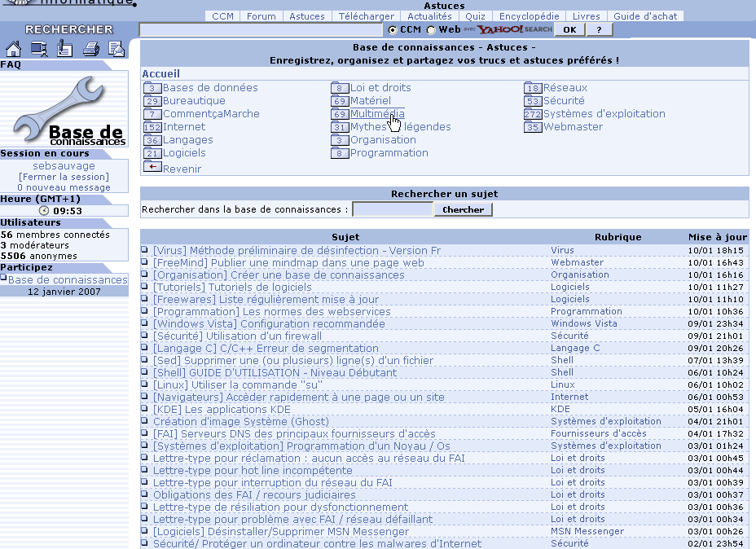Select the Web search radio button

click(x=431, y=30)
